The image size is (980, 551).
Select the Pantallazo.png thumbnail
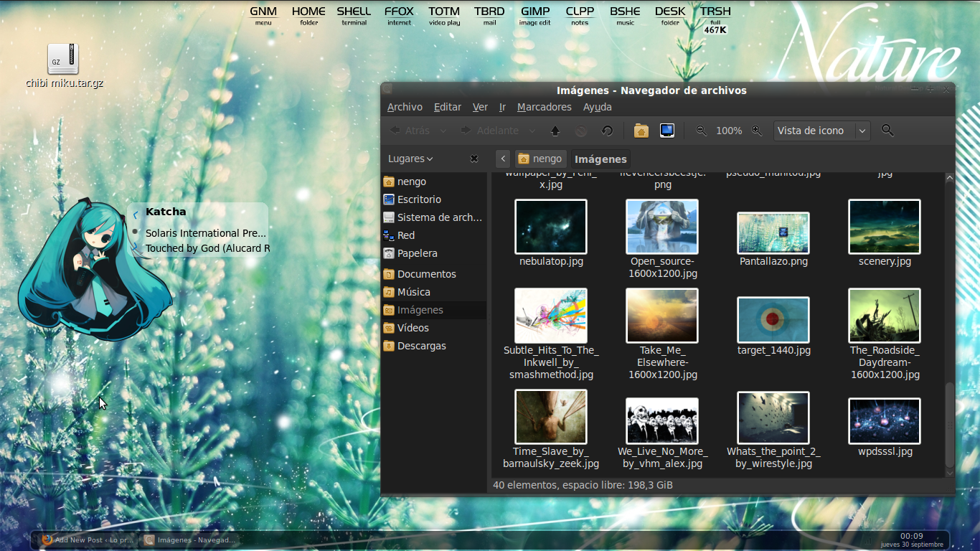(773, 233)
